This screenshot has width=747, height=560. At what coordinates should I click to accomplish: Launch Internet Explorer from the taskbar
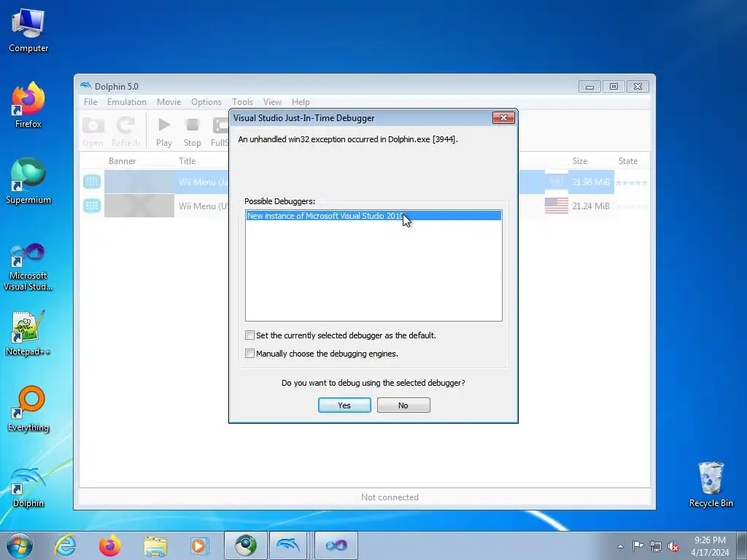(65, 545)
